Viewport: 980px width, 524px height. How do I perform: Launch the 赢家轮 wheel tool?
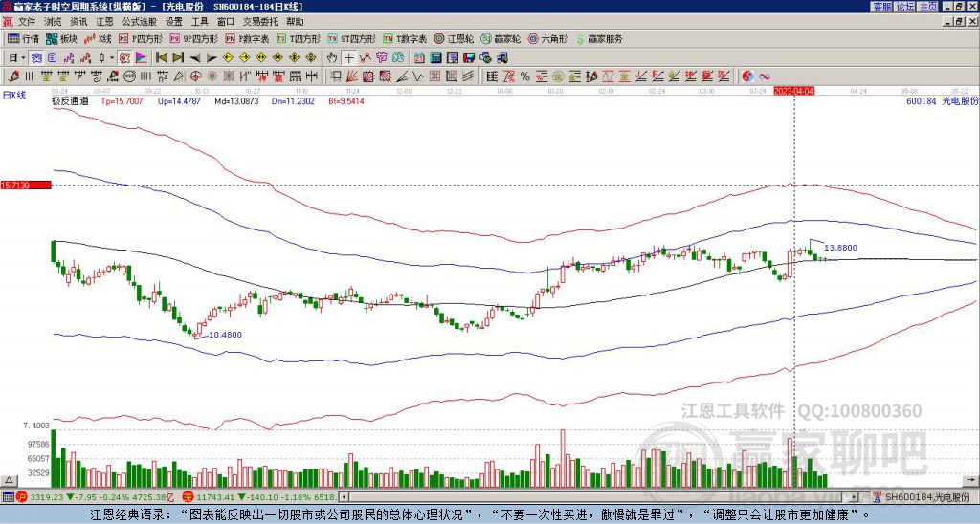coord(501,38)
